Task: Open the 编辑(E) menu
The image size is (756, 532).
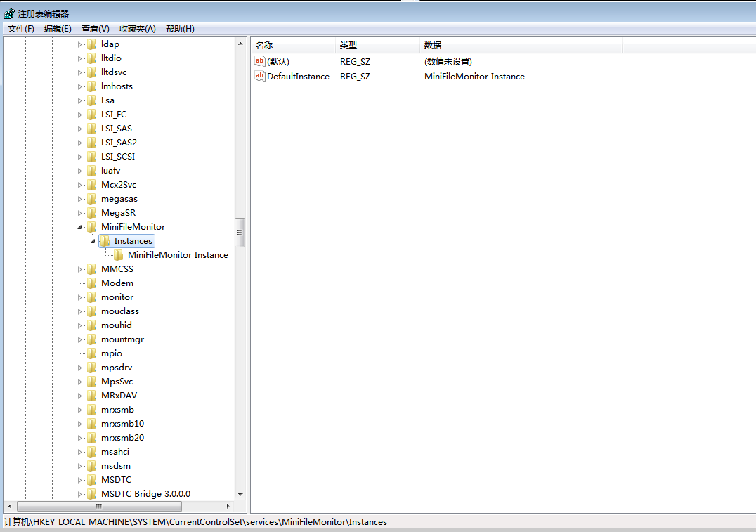Action: pos(58,29)
